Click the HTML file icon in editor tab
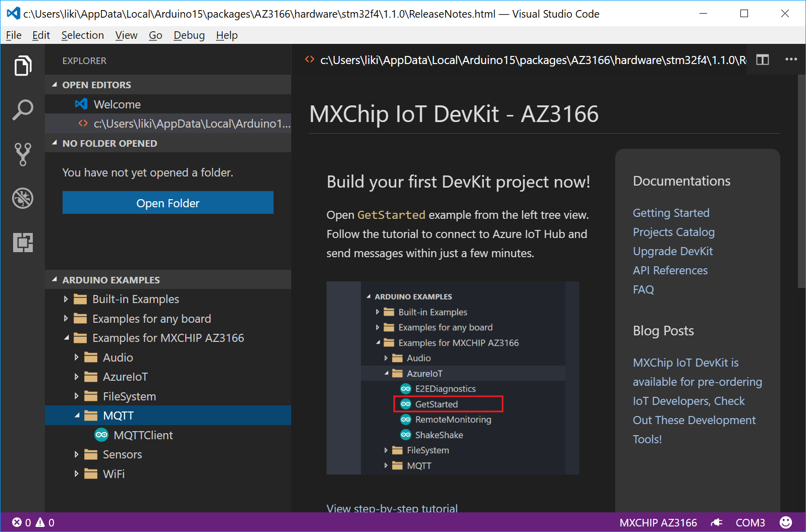 pos(309,60)
